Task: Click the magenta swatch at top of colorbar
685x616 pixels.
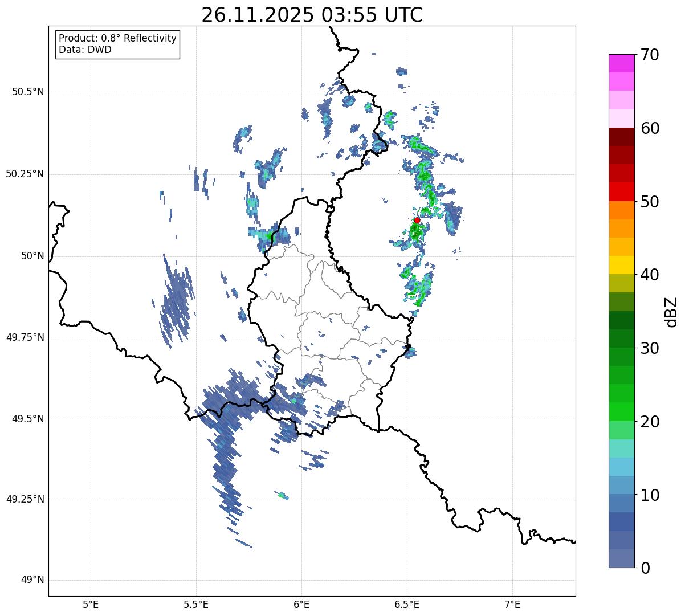Action: [621, 63]
